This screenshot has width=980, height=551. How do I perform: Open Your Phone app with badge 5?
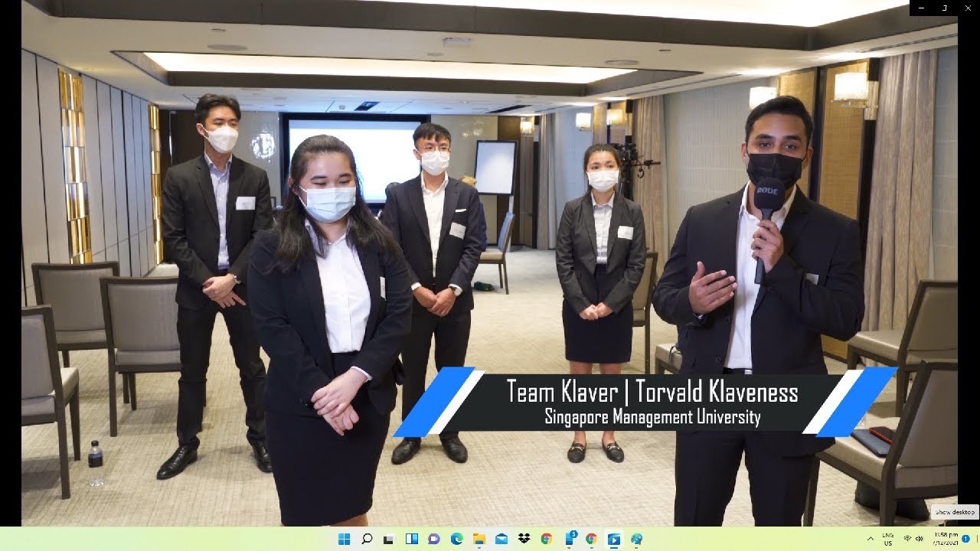click(x=570, y=539)
